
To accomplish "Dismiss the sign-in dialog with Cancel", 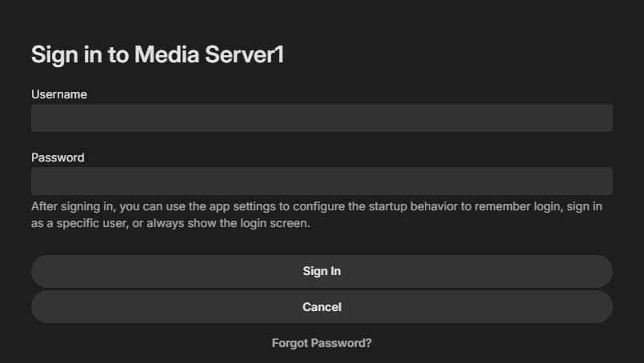I will [x=322, y=307].
